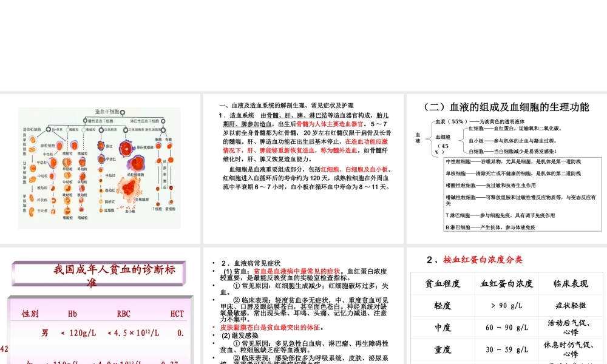Click the 中度 row label
607x364 pixels.
pos(443,328)
